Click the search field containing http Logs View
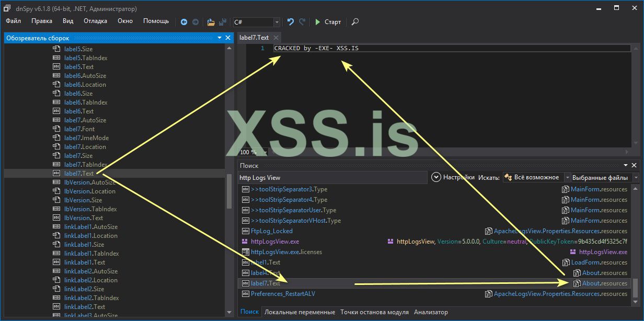 click(332, 178)
